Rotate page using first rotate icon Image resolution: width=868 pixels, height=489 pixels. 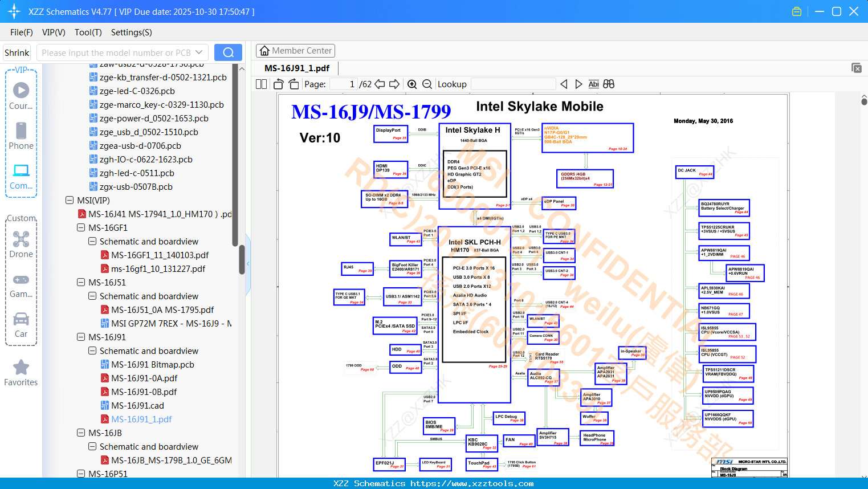pyautogui.click(x=279, y=84)
